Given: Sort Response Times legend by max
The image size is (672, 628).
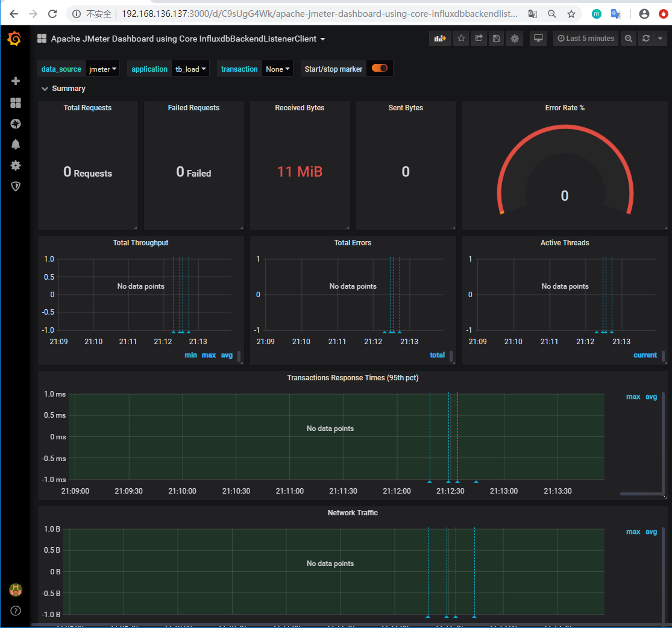Looking at the screenshot, I should pos(633,397).
